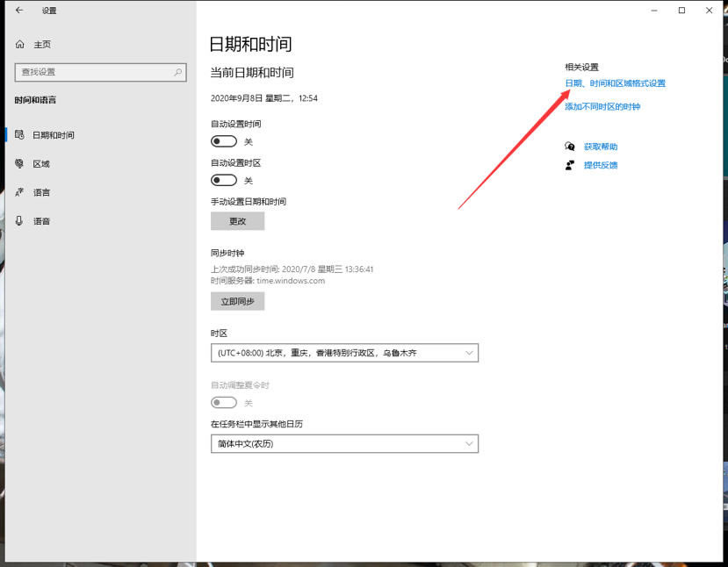Viewport: 728px width, 567px height.
Task: Open the 语言 language sidebar icon
Action: pyautogui.click(x=19, y=192)
